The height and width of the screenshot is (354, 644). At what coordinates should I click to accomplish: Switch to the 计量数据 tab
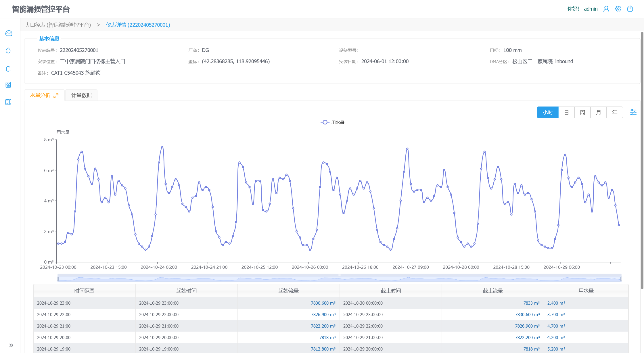81,95
